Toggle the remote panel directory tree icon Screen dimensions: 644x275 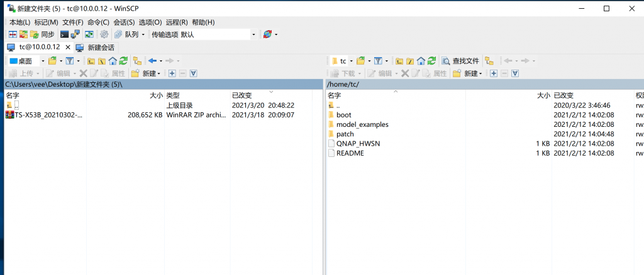click(489, 61)
